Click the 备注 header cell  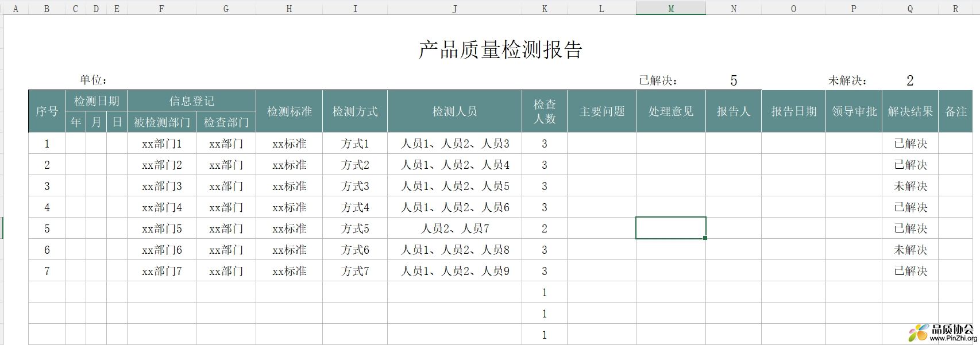tap(955, 111)
